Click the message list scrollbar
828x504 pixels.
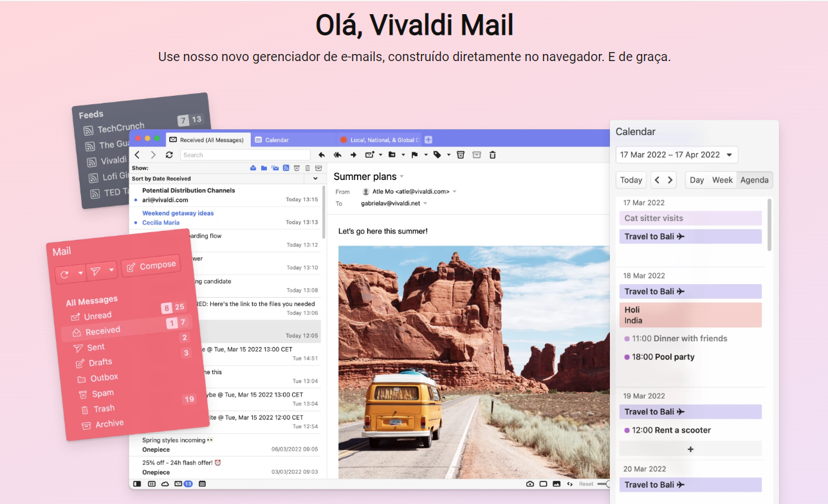click(x=324, y=212)
